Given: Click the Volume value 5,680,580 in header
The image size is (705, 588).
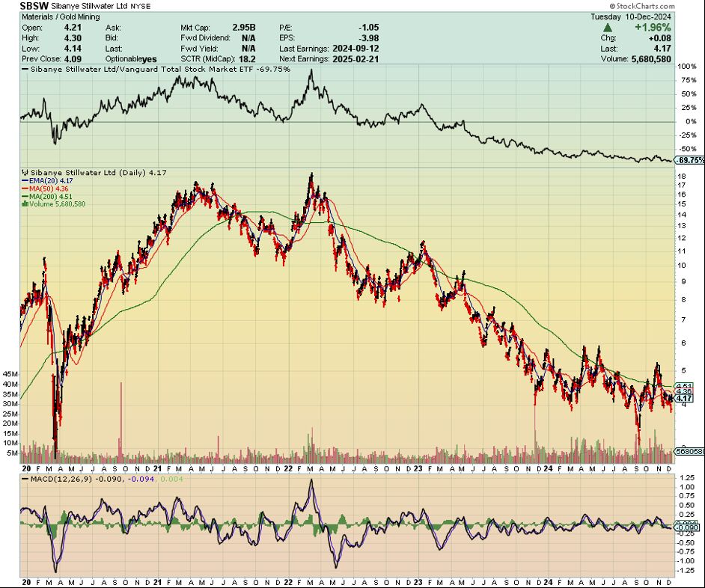Looking at the screenshot, I should pos(652,59).
